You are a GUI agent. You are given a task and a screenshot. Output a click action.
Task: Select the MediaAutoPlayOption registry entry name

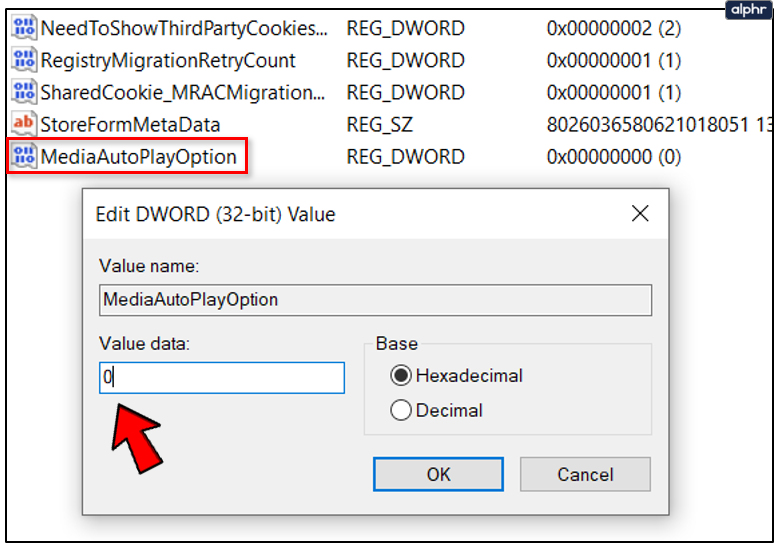pos(138,157)
